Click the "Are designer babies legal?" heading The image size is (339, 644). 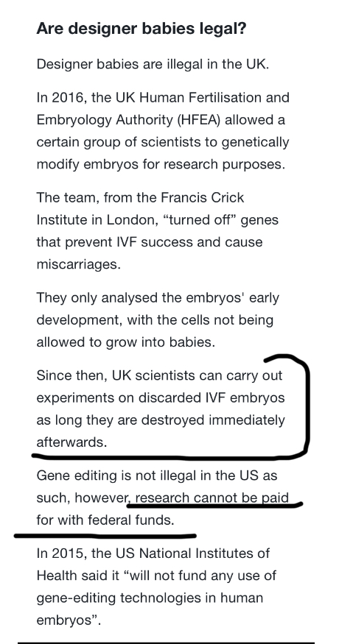(141, 29)
